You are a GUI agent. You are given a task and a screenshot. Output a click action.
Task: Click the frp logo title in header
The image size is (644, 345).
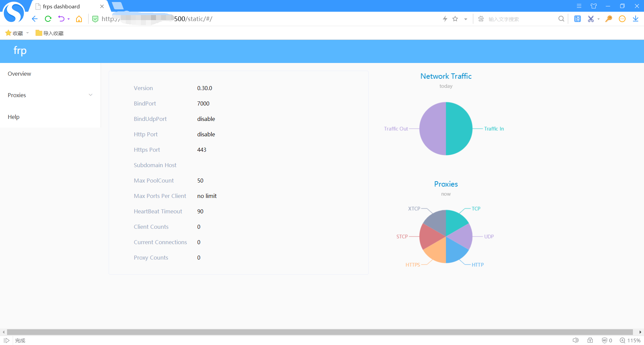point(20,51)
